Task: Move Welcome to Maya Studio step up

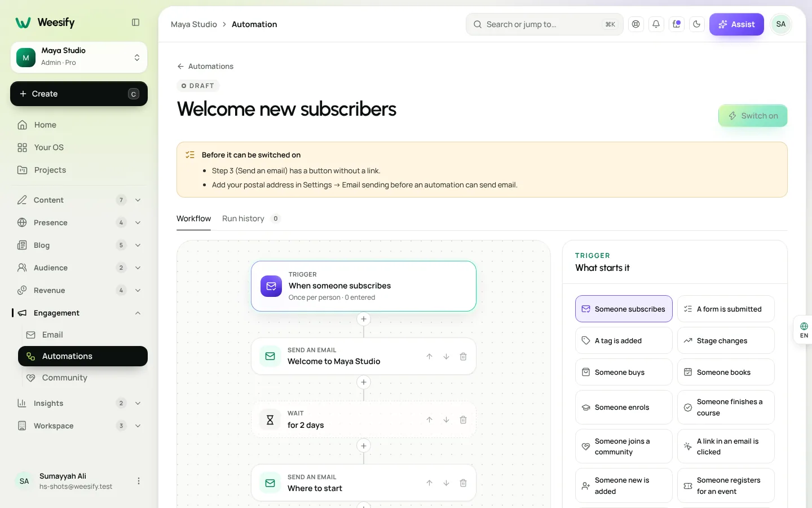Action: [429, 357]
